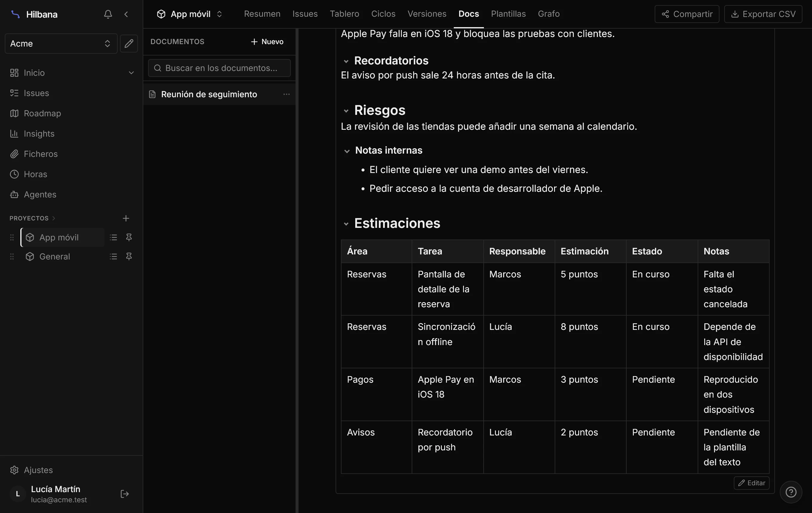Image resolution: width=812 pixels, height=513 pixels.
Task: Go to Issues in the sidebar
Action: click(71, 93)
